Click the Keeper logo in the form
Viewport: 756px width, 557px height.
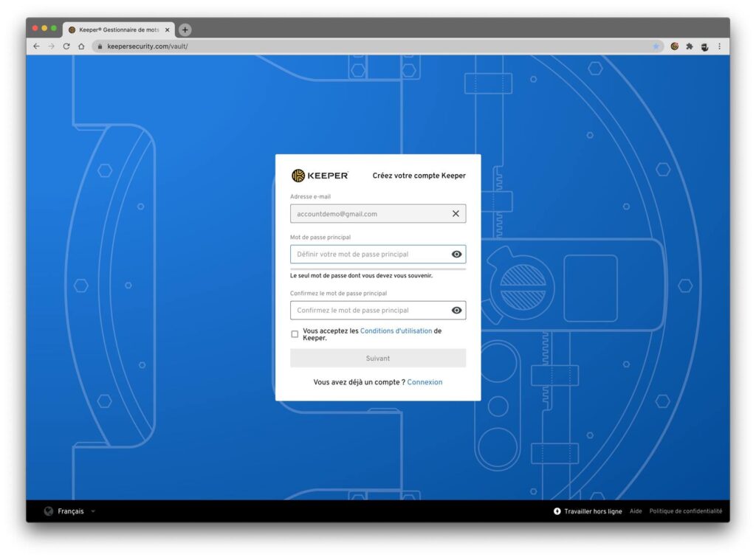tap(320, 176)
